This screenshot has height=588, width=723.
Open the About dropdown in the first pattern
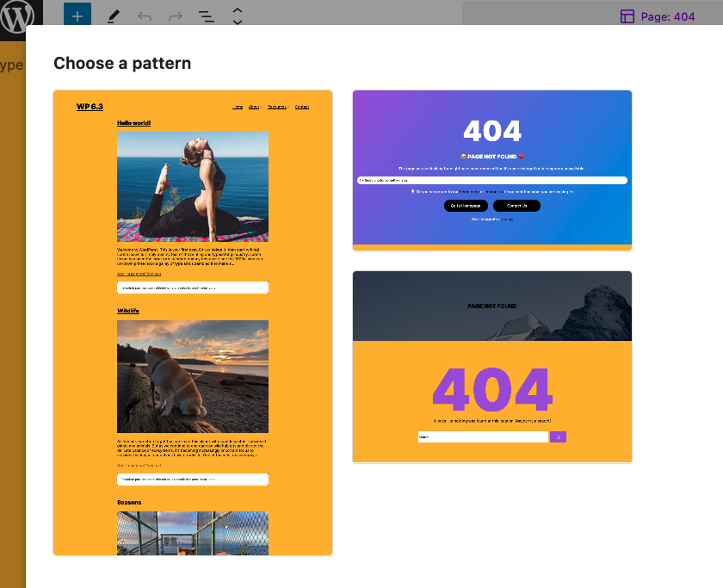[255, 107]
